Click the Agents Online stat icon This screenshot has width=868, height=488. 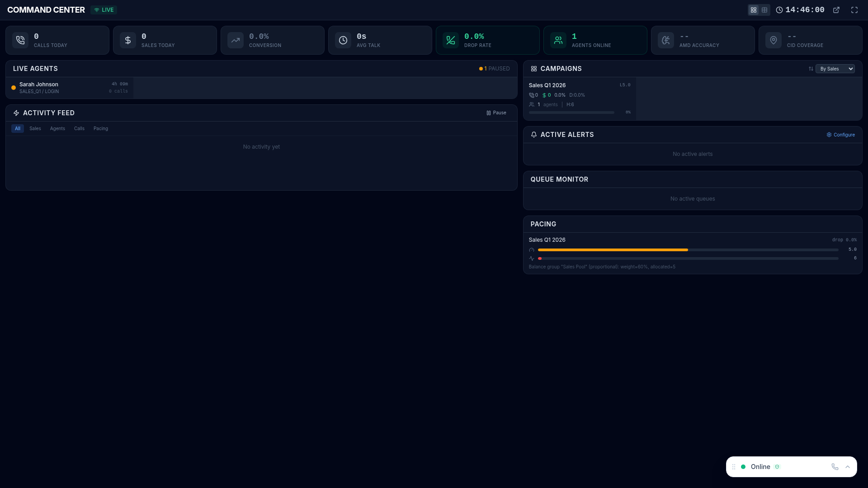(x=558, y=40)
